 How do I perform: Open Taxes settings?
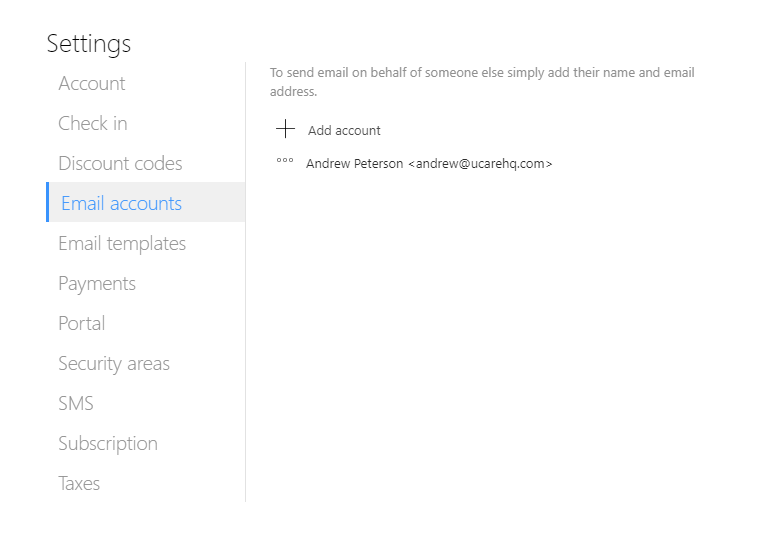[79, 483]
